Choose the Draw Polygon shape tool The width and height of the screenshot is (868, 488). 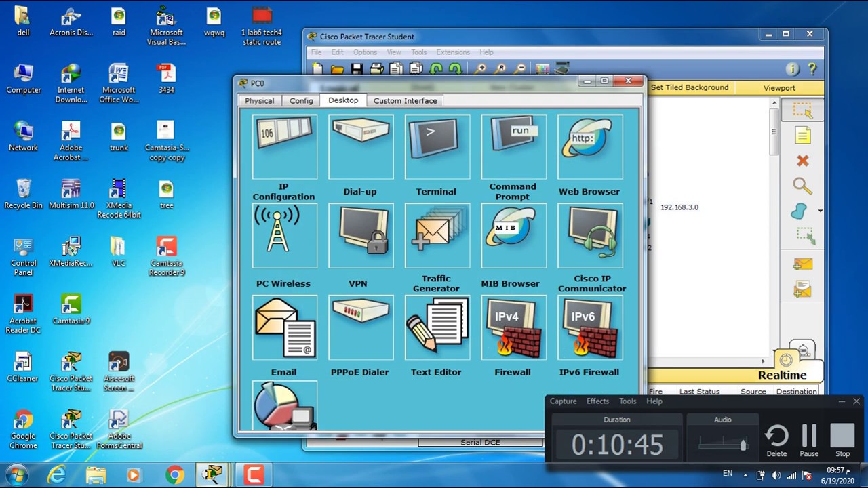point(800,211)
